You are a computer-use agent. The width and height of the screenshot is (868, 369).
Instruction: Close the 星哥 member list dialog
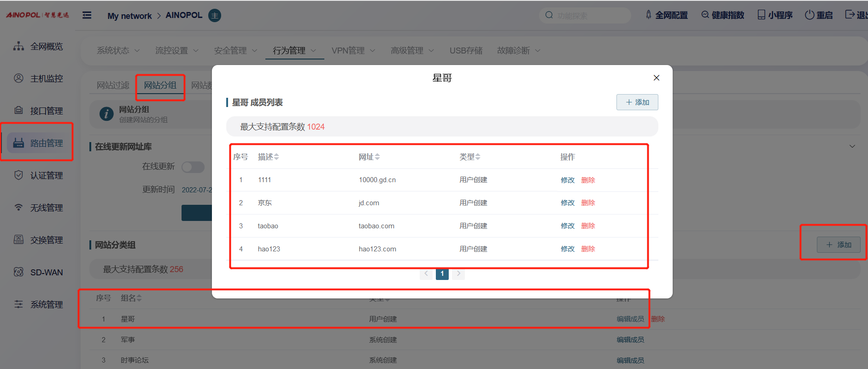[x=657, y=78]
